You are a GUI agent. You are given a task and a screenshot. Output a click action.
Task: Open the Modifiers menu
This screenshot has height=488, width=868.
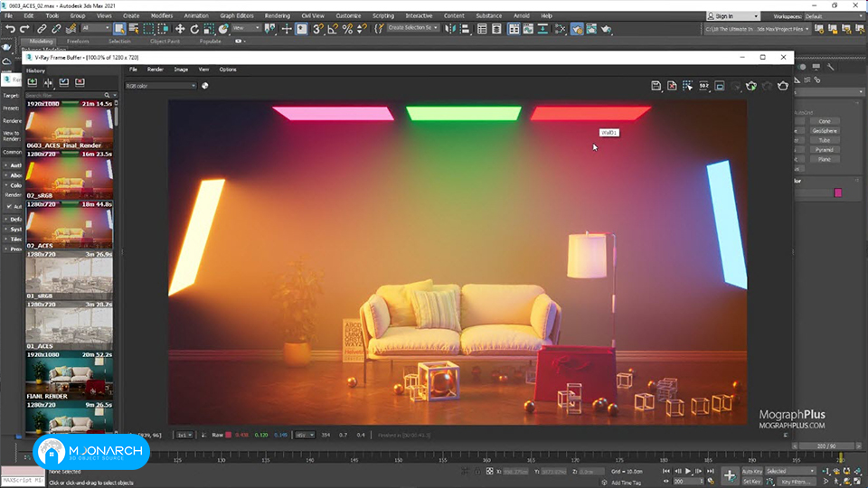tap(162, 16)
